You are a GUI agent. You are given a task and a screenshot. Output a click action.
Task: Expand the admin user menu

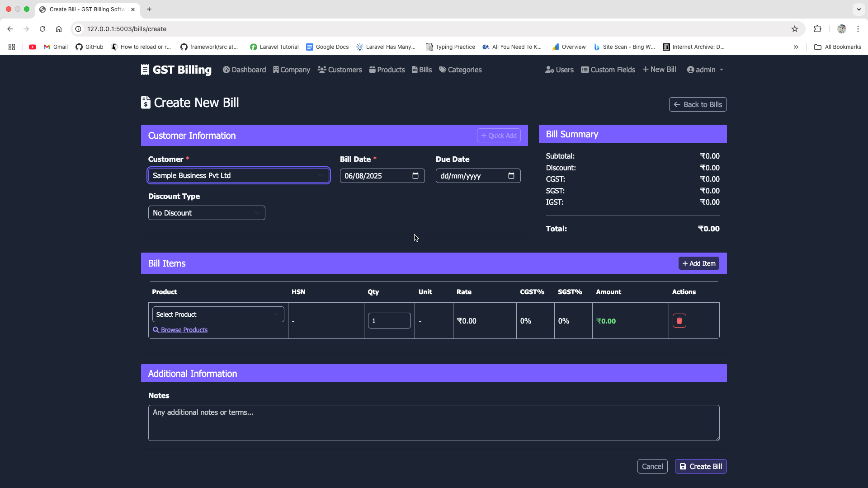pos(705,70)
